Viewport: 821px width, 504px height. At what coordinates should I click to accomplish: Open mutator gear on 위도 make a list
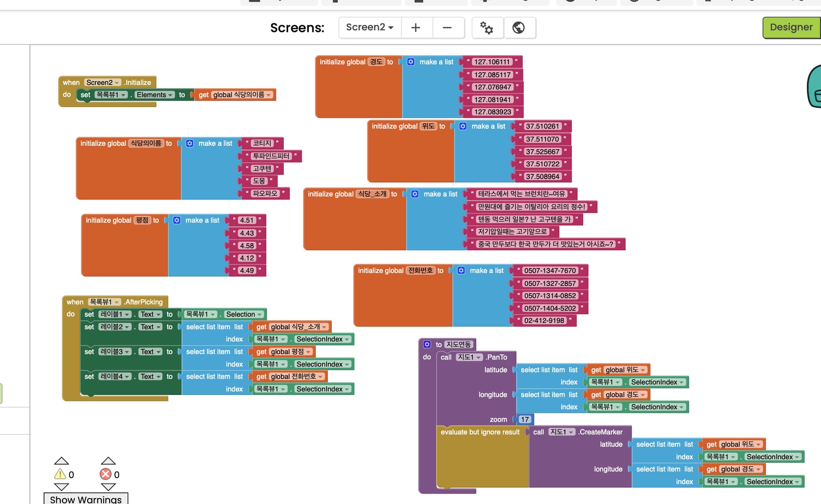463,127
